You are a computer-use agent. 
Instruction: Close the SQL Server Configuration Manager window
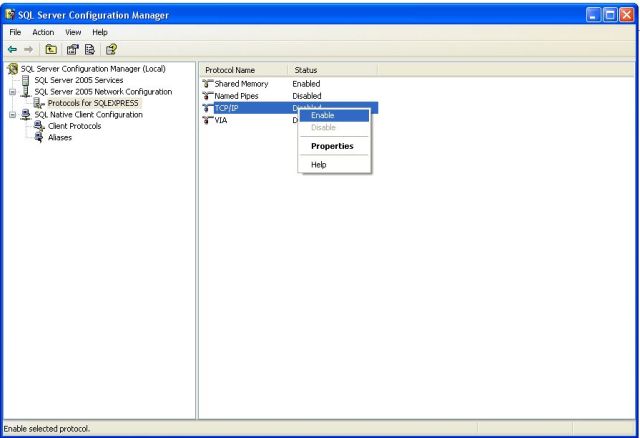627,15
